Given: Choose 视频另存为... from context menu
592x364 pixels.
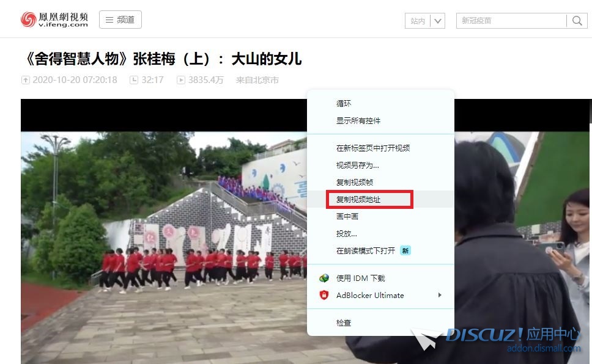Looking at the screenshot, I should point(358,165).
